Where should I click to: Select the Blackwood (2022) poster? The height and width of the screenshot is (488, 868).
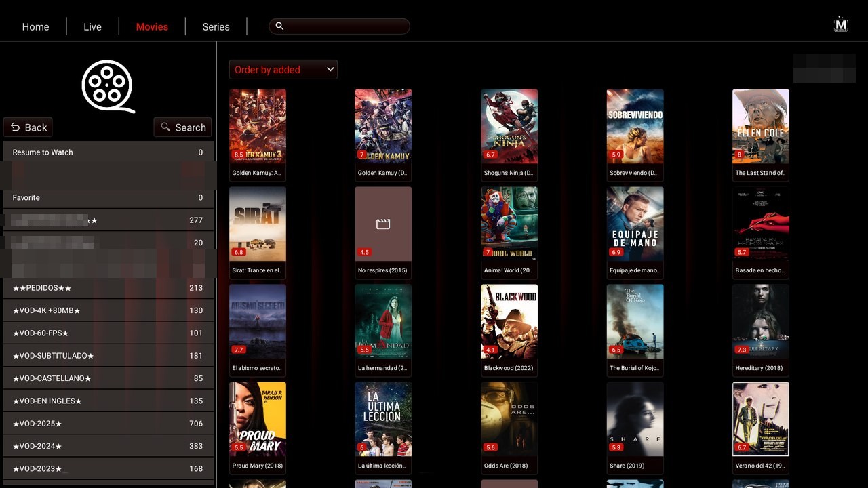point(509,321)
